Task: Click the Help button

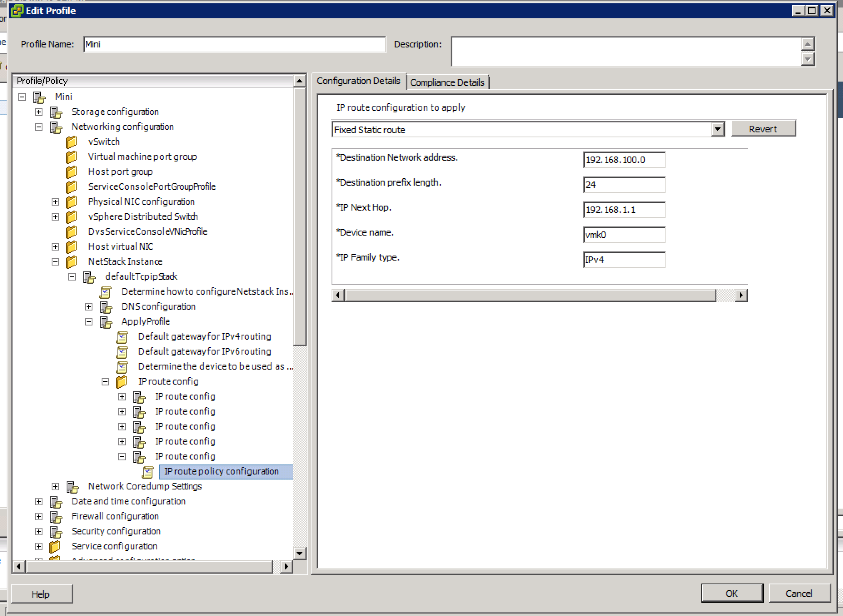Action: [x=41, y=594]
